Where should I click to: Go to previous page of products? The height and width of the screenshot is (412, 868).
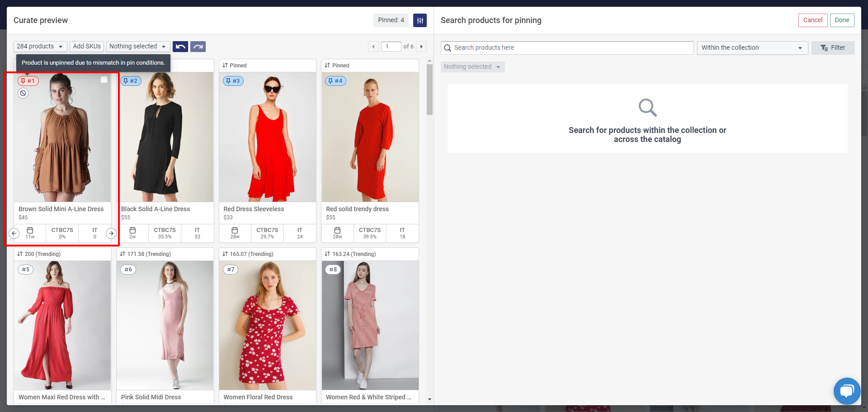click(x=373, y=47)
